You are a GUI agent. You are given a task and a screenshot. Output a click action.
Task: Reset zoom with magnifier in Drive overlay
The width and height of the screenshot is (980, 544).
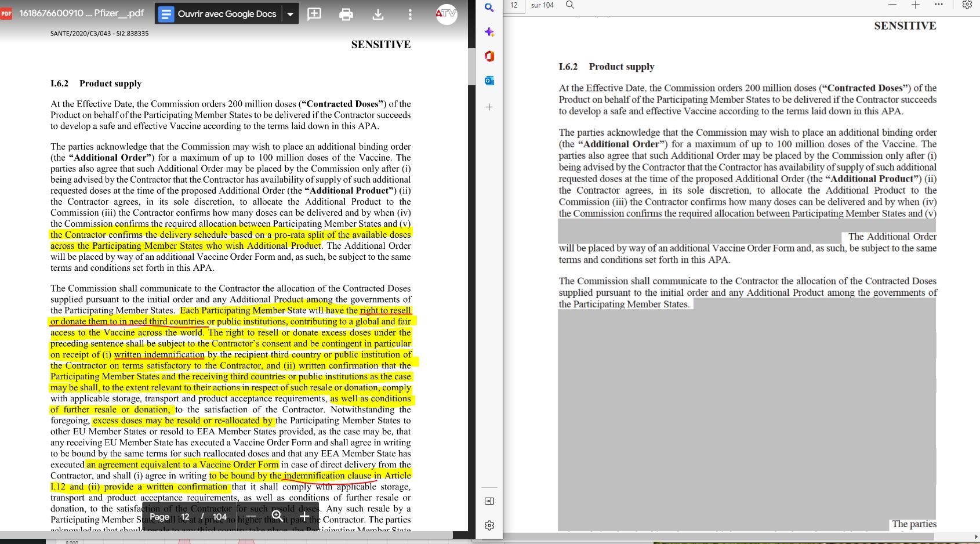pos(278,516)
